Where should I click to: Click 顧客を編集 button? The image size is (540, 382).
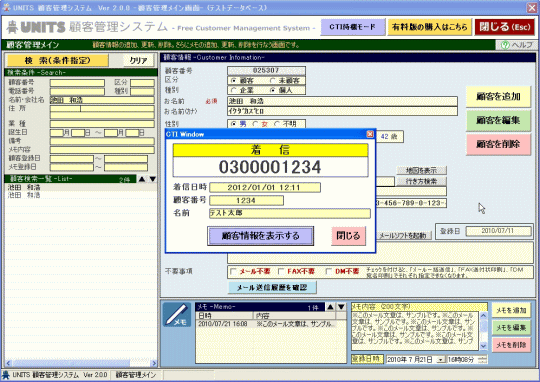[498, 121]
